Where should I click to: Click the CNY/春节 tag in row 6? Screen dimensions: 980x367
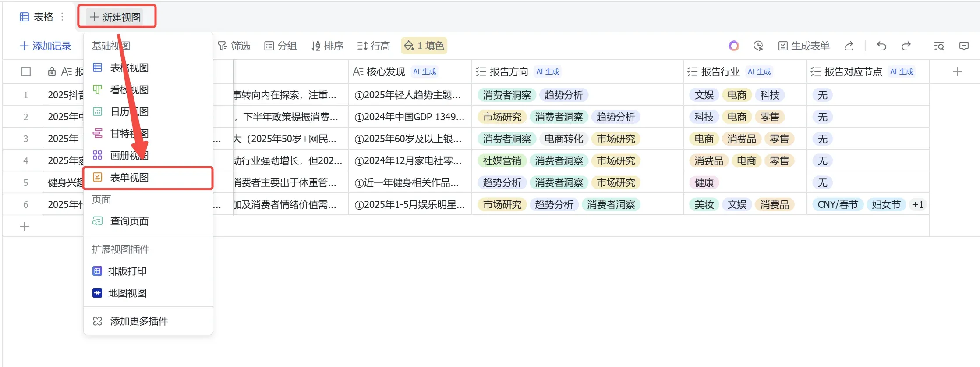click(x=838, y=204)
